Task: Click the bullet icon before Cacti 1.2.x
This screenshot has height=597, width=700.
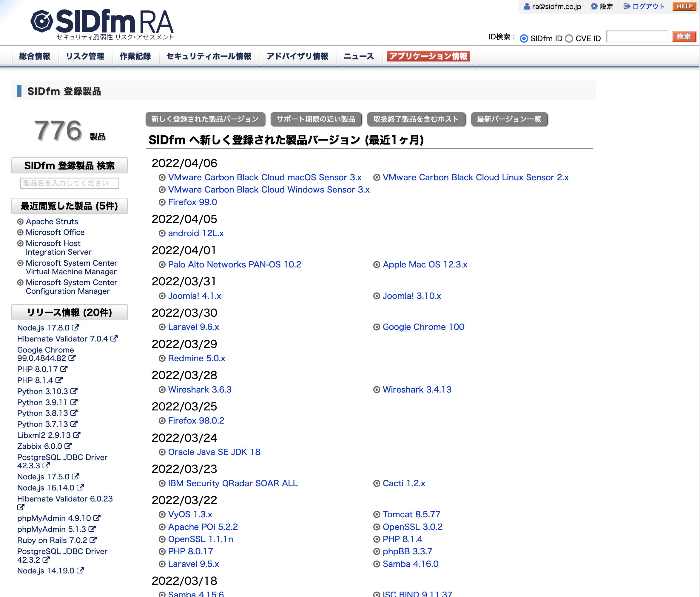Action: (377, 483)
